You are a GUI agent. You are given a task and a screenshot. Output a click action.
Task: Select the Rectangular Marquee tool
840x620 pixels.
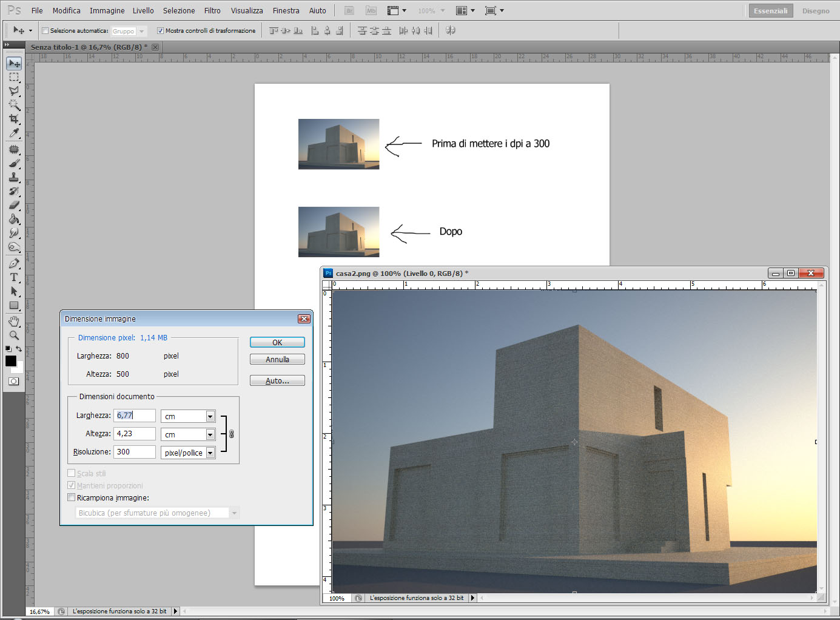click(x=14, y=77)
